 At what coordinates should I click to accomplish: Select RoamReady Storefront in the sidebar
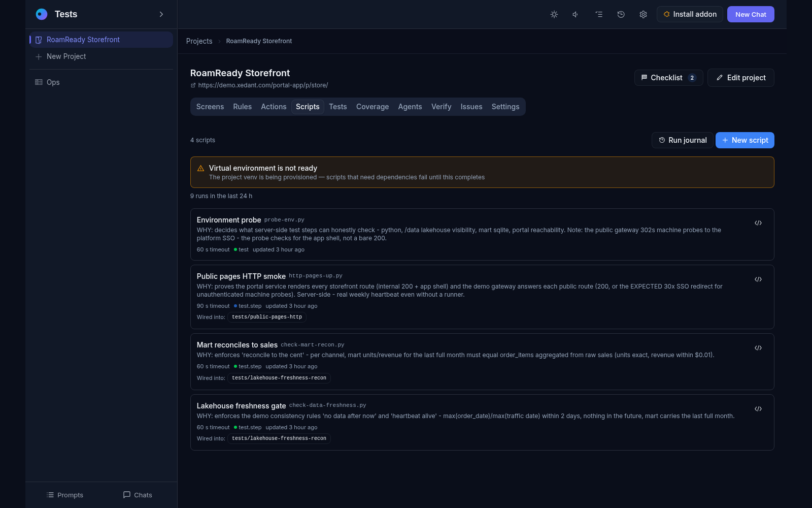[101, 40]
